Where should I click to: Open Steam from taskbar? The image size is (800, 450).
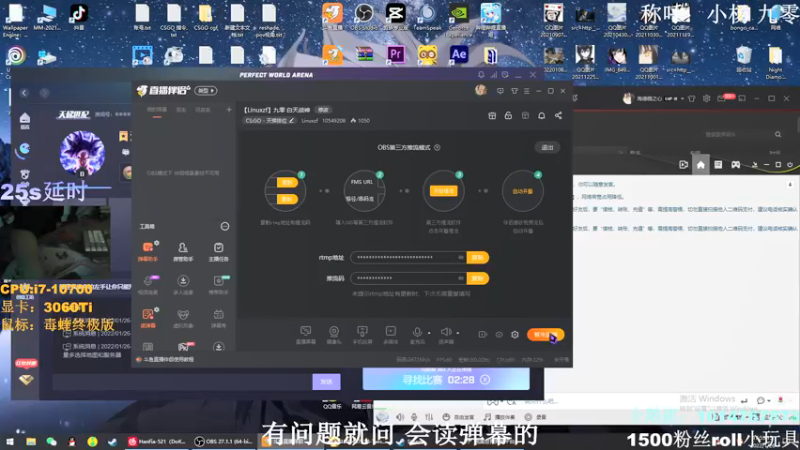tap(113, 441)
